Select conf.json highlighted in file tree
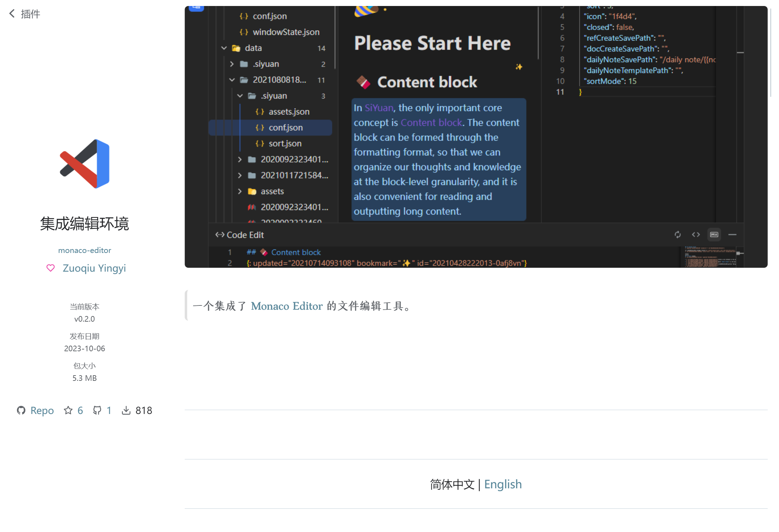The image size is (779, 532). click(x=286, y=128)
